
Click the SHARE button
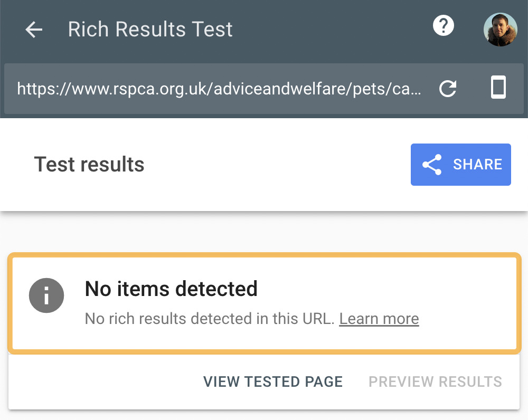coord(460,165)
